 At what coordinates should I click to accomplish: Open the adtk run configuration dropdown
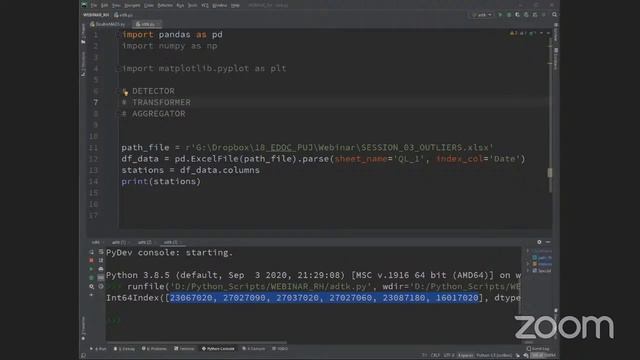coord(482,15)
